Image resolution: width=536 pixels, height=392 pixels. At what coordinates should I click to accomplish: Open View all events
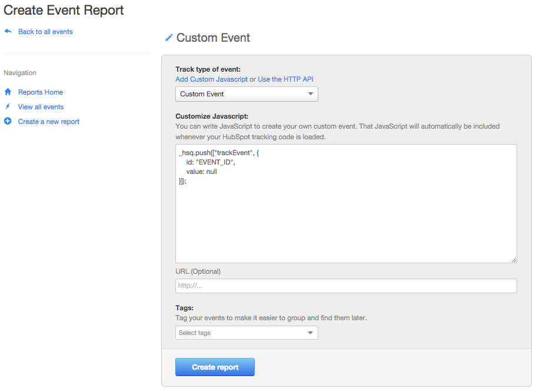pyautogui.click(x=41, y=107)
